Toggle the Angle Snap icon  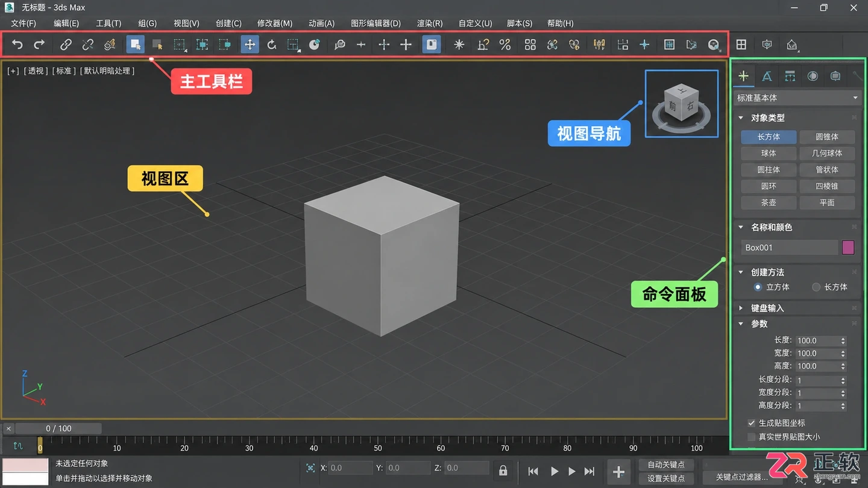pos(483,45)
